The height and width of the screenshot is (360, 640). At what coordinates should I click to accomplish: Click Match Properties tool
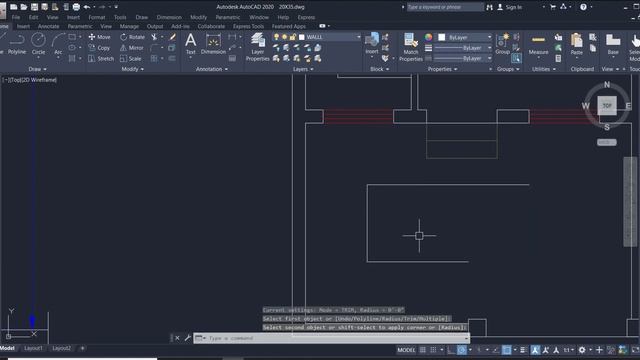tap(411, 47)
